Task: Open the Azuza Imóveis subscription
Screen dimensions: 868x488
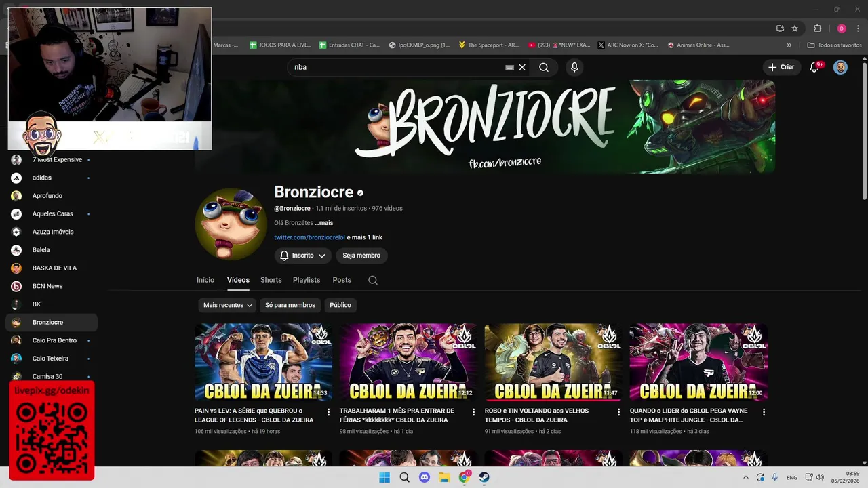Action: [x=52, y=232]
